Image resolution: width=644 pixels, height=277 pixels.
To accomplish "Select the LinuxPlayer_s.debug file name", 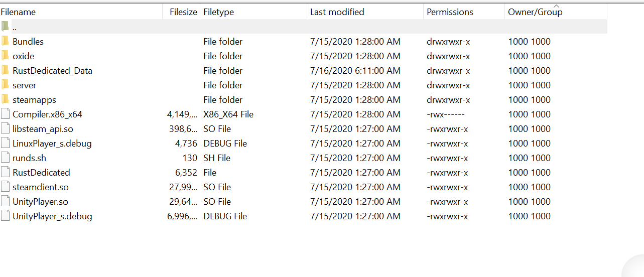I will (x=52, y=143).
